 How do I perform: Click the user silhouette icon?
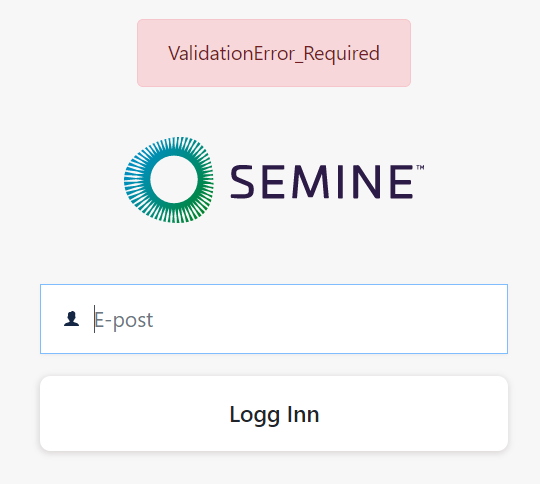pos(72,319)
